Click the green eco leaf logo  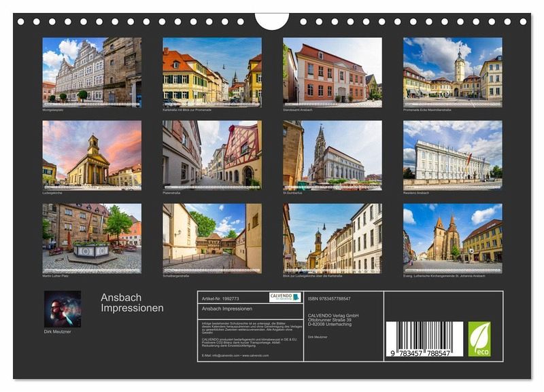(x=479, y=338)
